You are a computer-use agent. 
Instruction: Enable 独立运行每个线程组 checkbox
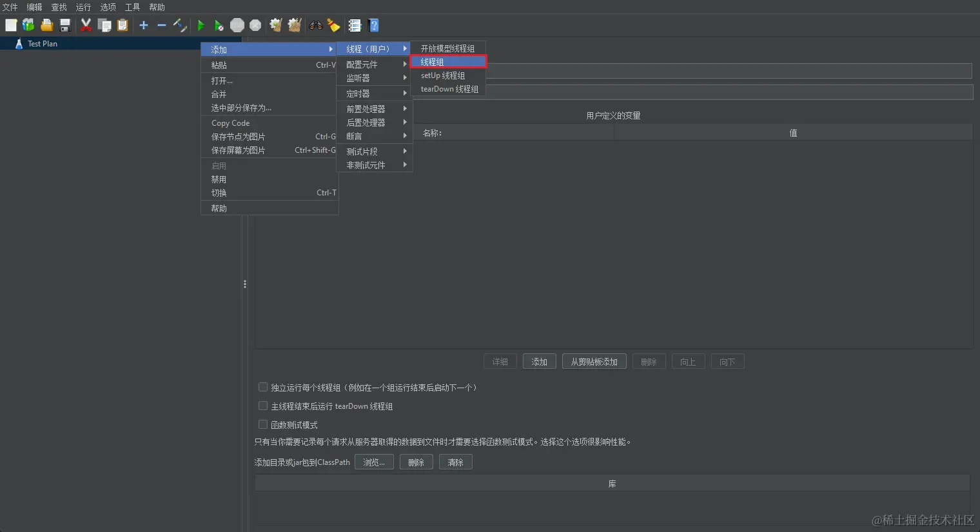pos(263,387)
